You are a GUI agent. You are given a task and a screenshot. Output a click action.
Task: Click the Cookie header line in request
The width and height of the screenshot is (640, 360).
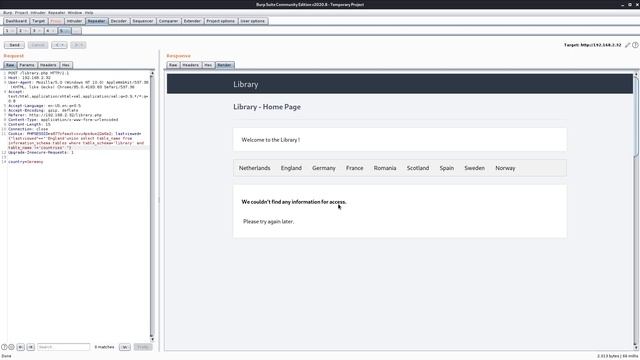click(x=76, y=140)
